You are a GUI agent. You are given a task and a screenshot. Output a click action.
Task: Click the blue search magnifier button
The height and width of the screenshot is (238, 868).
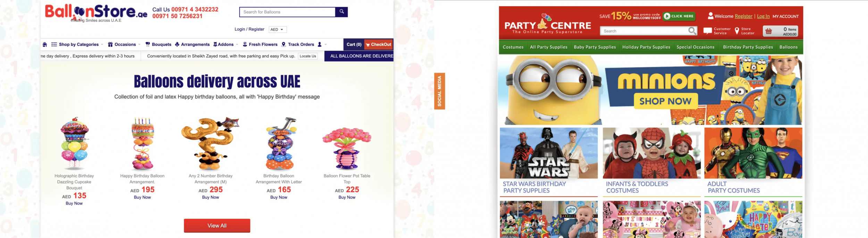(x=342, y=12)
